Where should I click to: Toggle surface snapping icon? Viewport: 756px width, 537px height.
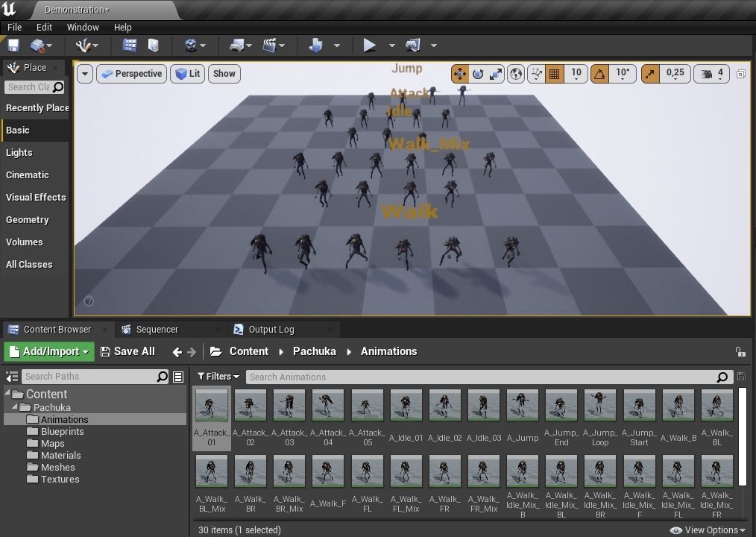[536, 74]
